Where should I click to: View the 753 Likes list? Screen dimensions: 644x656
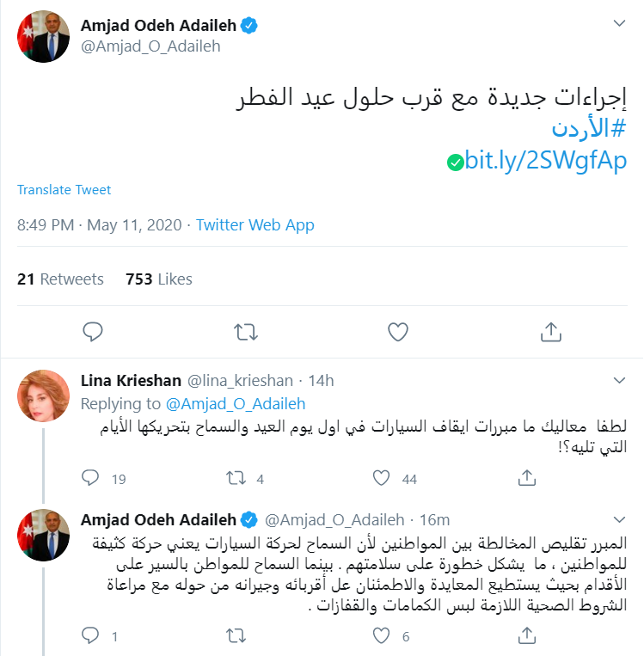158,279
